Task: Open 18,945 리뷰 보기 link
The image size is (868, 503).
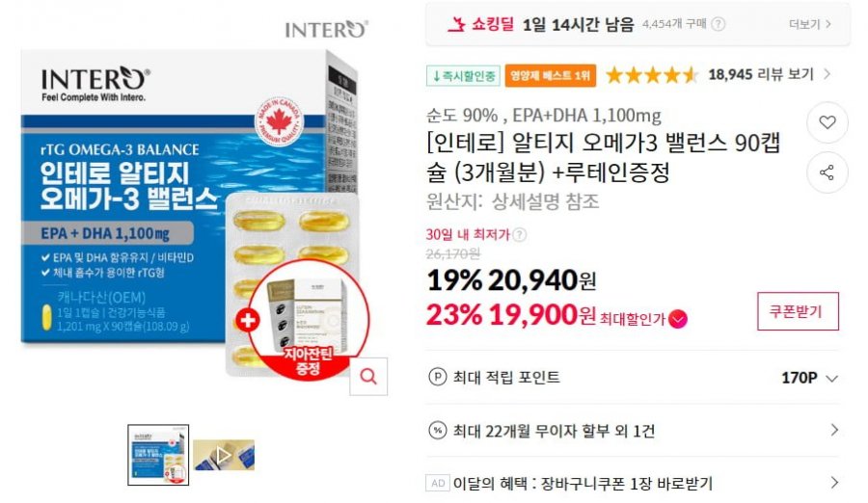Action: point(770,74)
